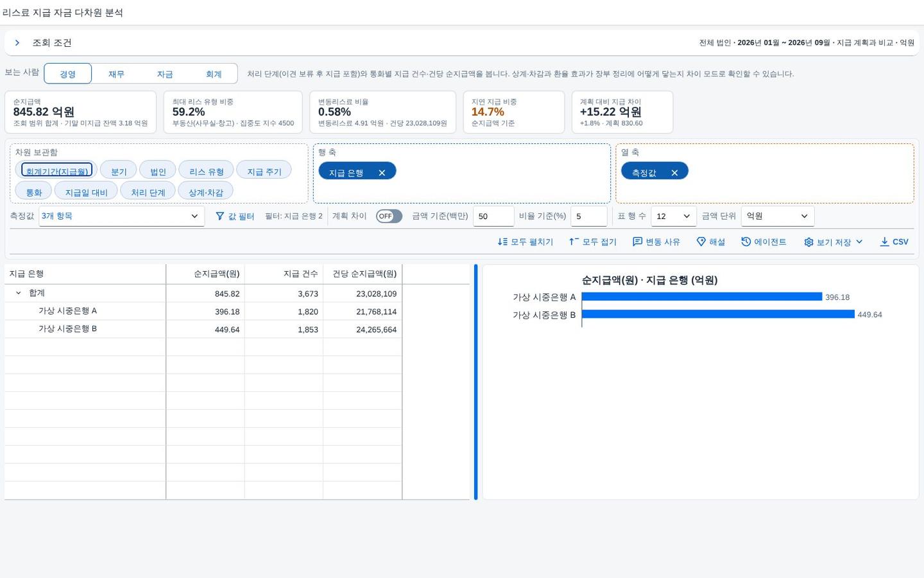924x578 pixels.
Task: Select the 가상 시중은행 A table row label
Action: click(x=67, y=311)
